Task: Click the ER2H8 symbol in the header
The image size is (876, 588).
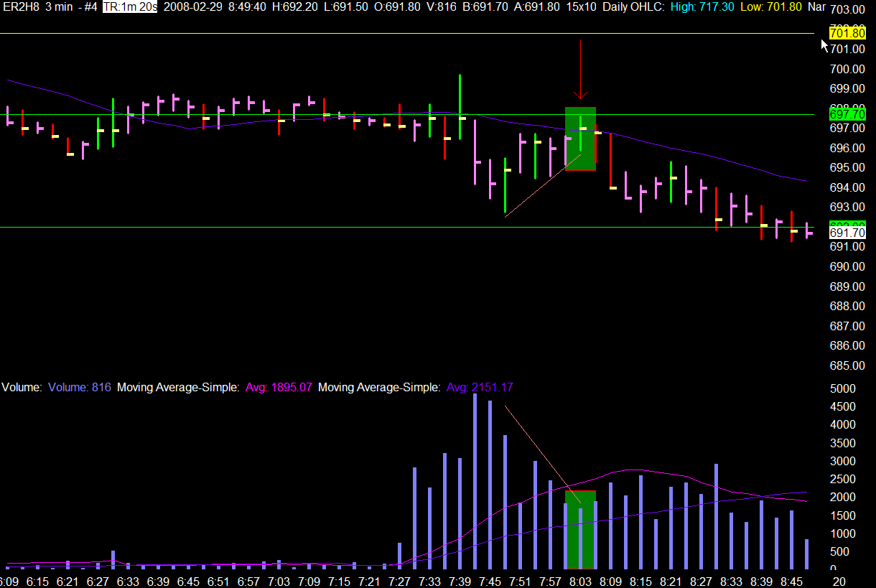Action: [x=21, y=7]
